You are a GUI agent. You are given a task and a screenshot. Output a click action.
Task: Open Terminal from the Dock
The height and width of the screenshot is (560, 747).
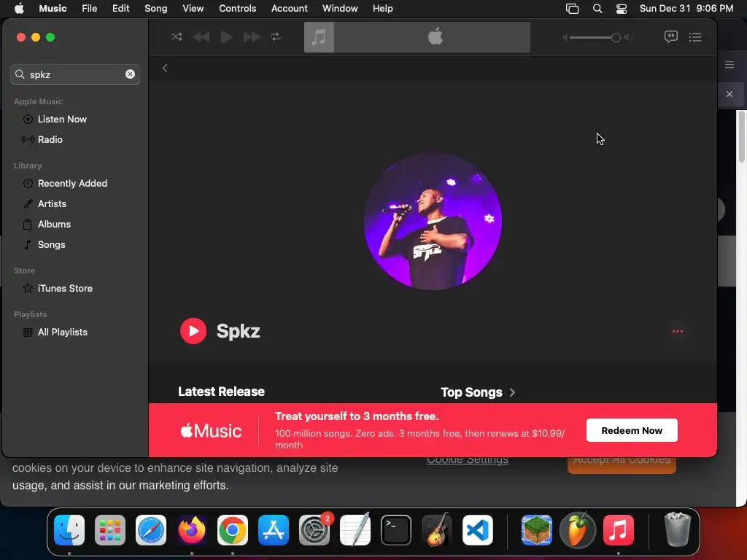pyautogui.click(x=396, y=530)
